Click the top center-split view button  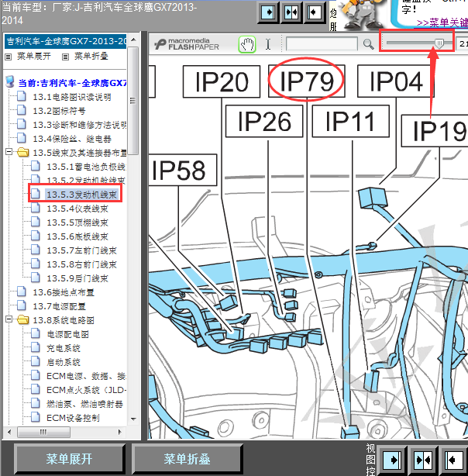(291, 12)
